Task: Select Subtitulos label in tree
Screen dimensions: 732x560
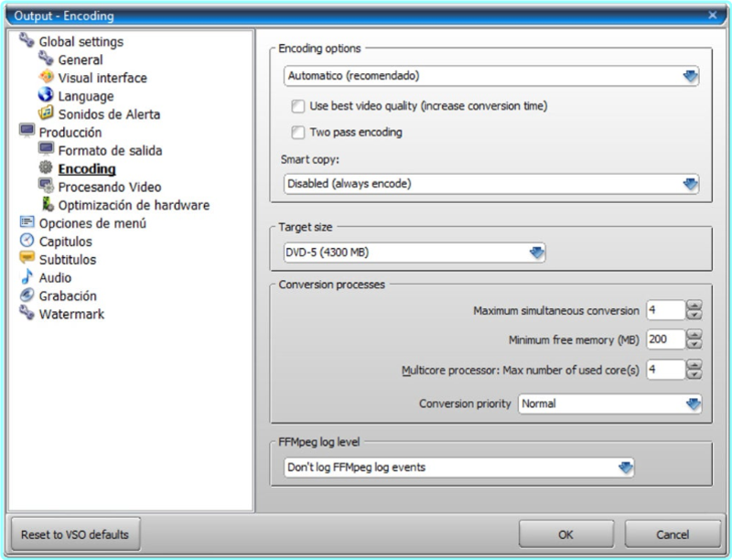Action: coord(68,260)
